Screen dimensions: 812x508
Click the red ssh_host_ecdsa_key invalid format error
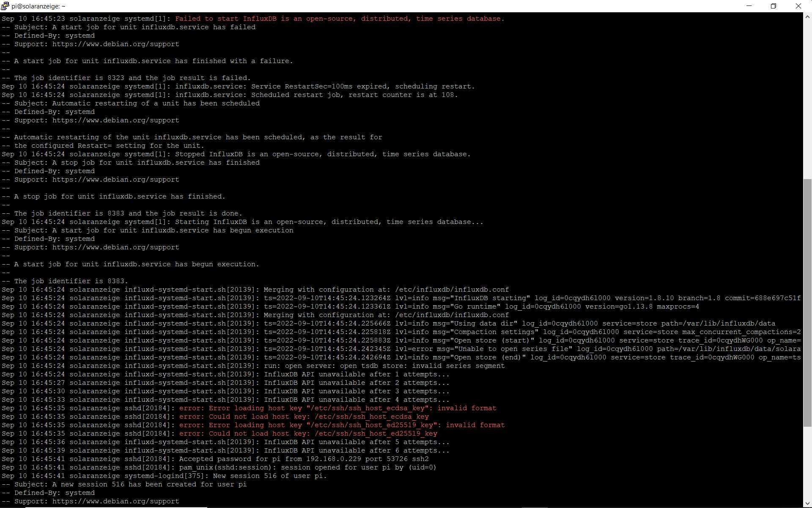[337, 408]
